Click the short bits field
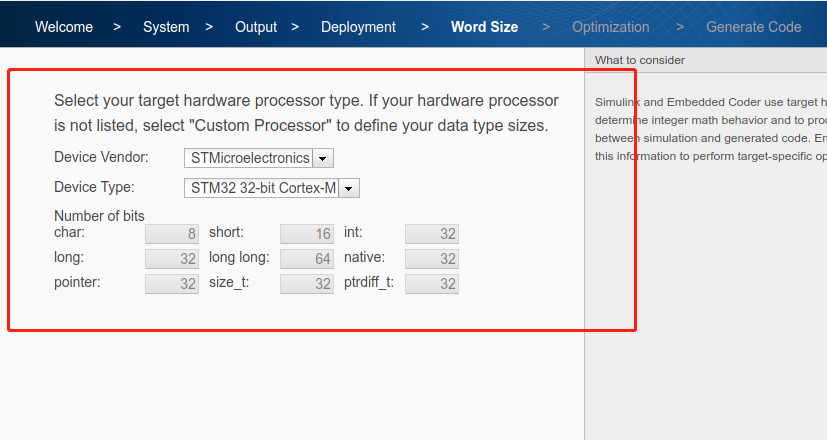This screenshot has width=827, height=440. tap(306, 234)
